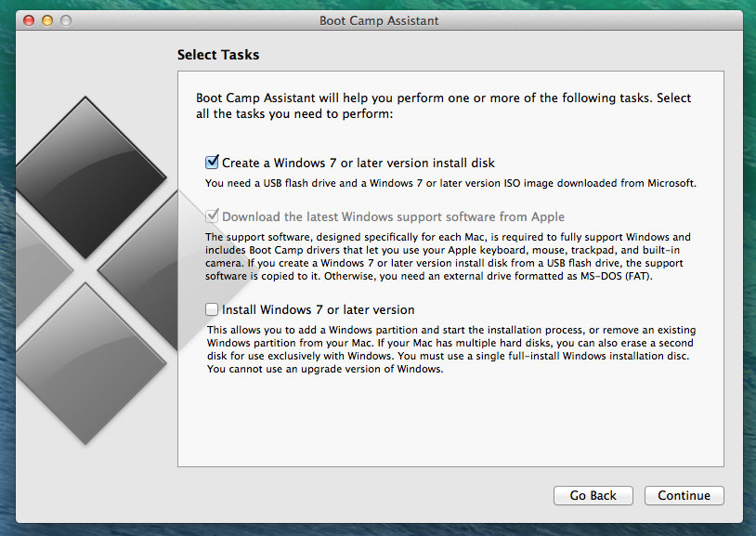Uncheck Create a Windows 7 install disk
The height and width of the screenshot is (536, 756).
click(212, 163)
